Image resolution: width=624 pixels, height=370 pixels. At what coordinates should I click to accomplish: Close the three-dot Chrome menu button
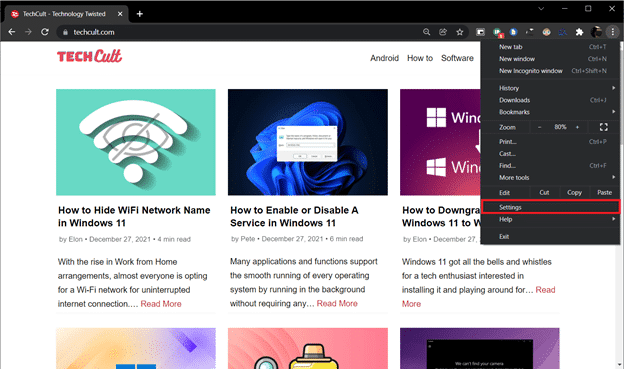pos(612,32)
